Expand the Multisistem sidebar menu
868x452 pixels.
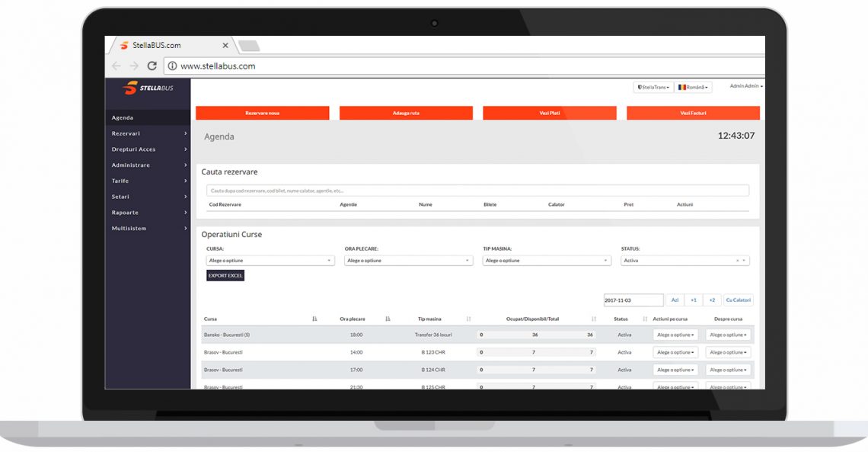[147, 228]
